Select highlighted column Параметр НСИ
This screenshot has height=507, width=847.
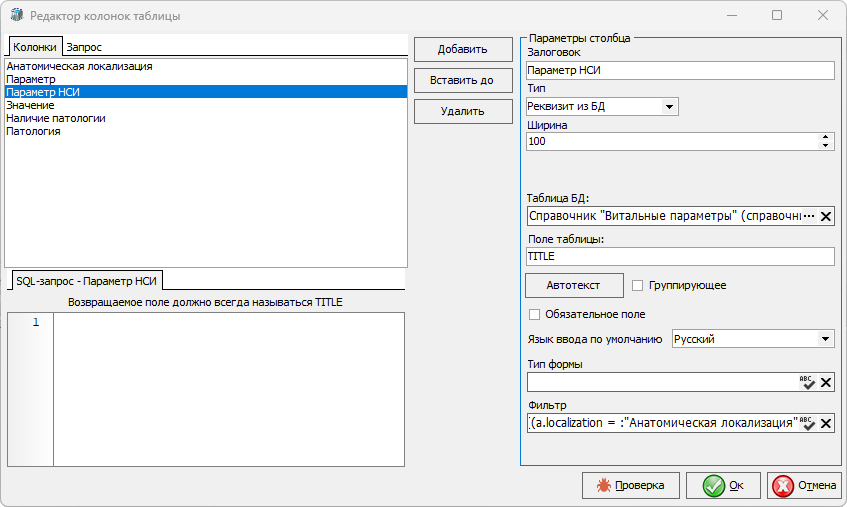(205, 92)
